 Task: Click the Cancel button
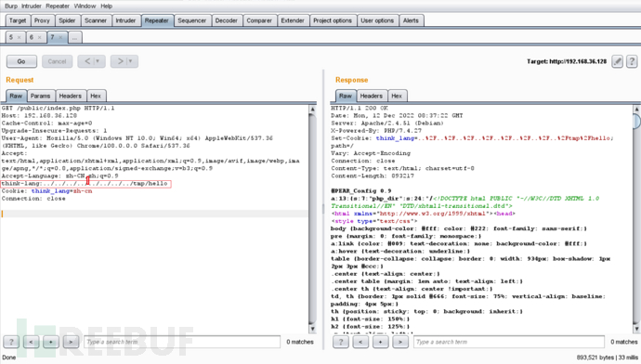[57, 61]
